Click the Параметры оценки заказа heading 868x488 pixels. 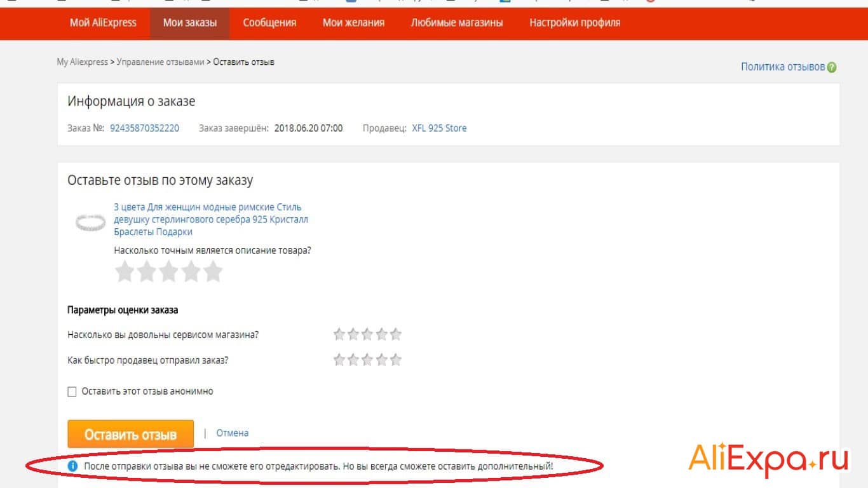pyautogui.click(x=123, y=310)
